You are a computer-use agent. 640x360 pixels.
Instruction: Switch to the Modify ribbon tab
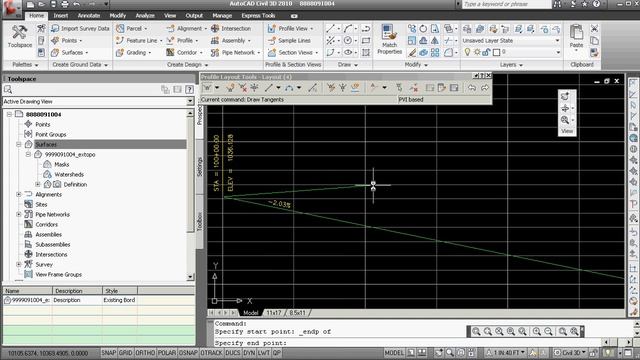pyautogui.click(x=118, y=16)
